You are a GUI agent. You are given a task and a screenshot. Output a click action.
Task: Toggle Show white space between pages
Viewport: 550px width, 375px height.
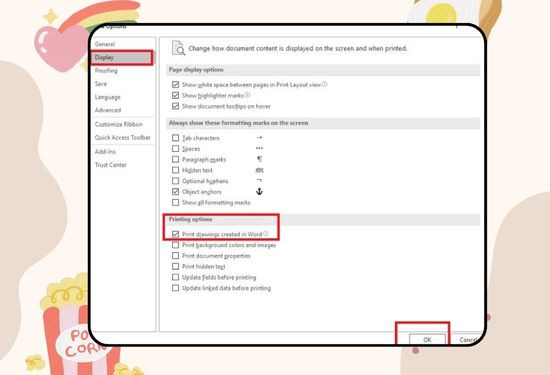tap(175, 85)
